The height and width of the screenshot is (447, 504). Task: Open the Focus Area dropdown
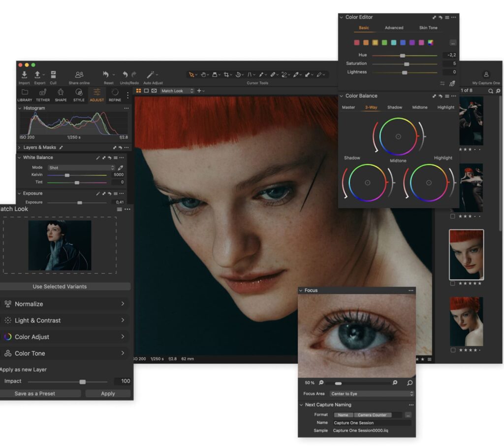(372, 394)
